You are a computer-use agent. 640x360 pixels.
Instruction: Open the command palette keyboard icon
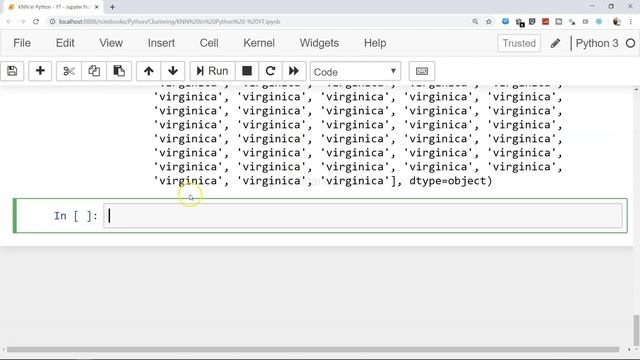[x=422, y=71]
